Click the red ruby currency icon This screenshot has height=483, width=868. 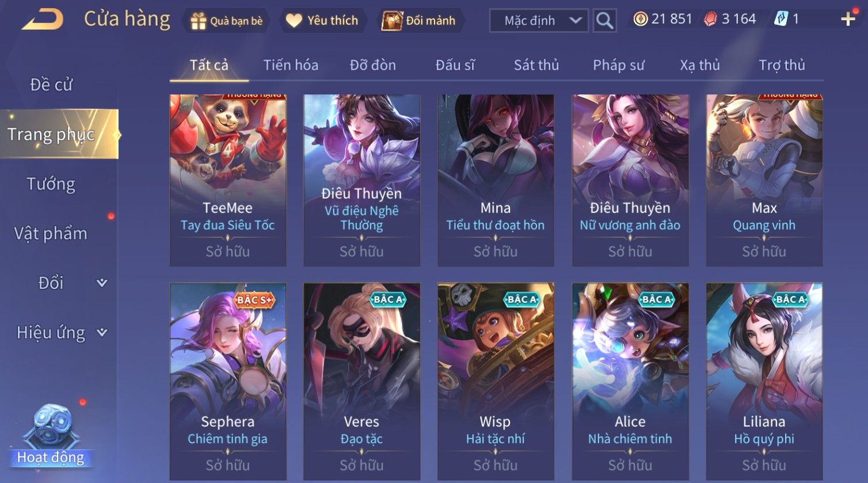[711, 20]
